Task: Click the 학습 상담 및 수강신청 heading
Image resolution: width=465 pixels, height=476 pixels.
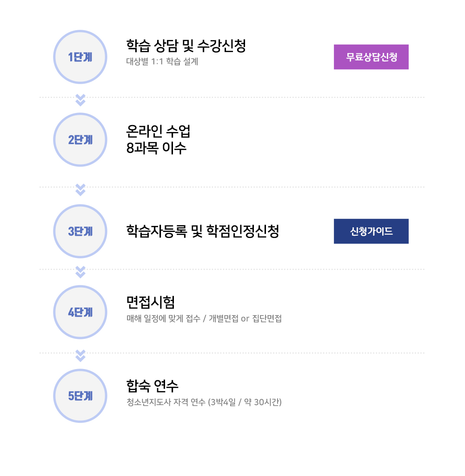Action: coord(186,46)
